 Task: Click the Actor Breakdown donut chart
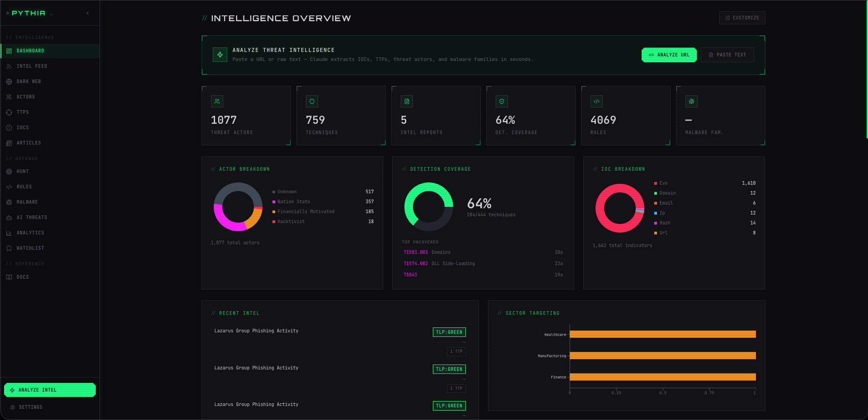tap(238, 207)
